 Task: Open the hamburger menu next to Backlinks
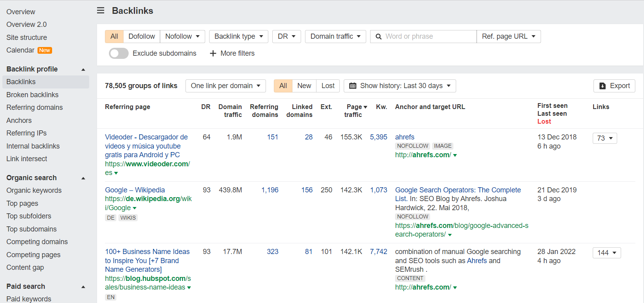pos(101,11)
